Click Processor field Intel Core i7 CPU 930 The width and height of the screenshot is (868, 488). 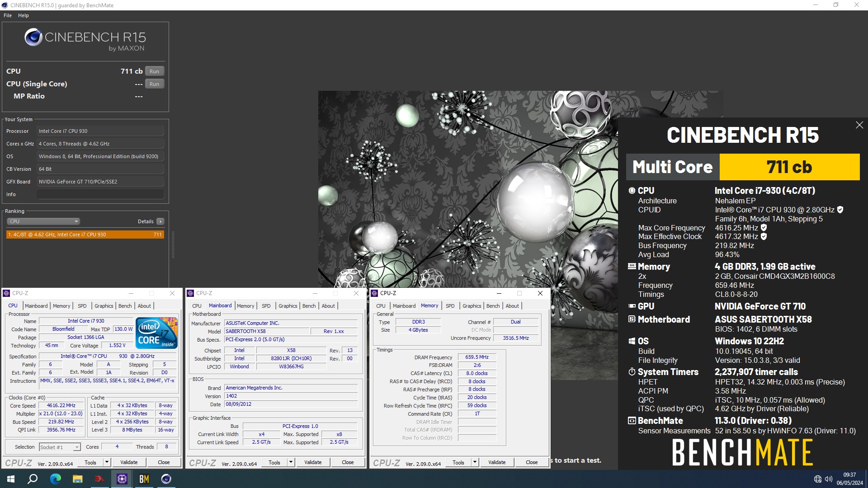click(x=100, y=131)
